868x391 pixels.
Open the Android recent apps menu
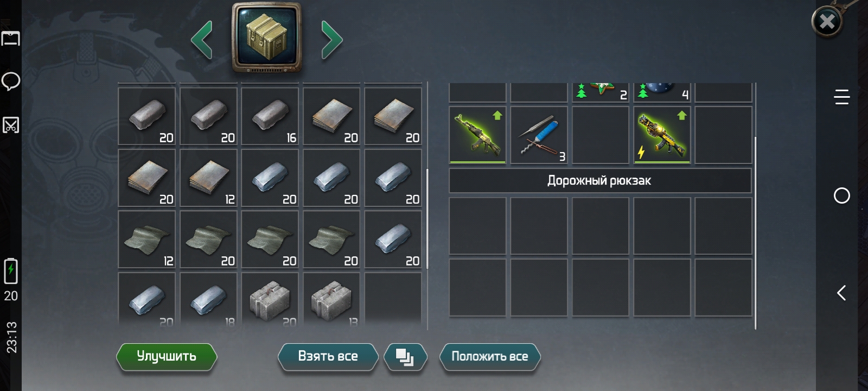click(x=841, y=97)
